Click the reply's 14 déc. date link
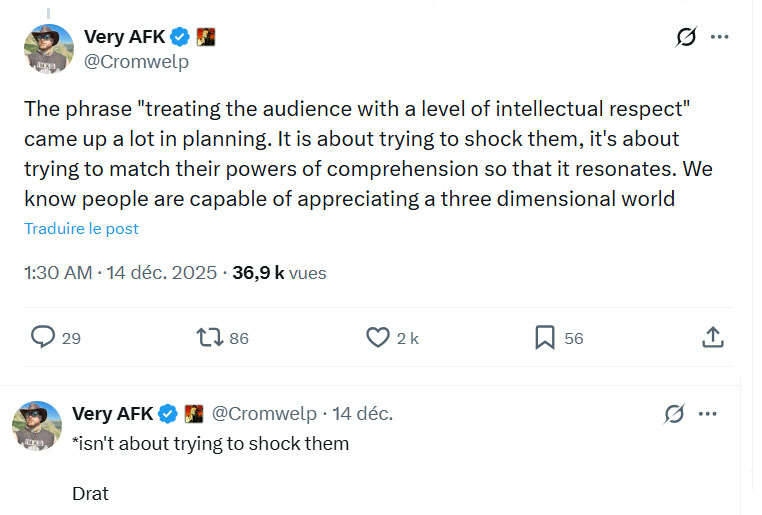 [x=362, y=413]
